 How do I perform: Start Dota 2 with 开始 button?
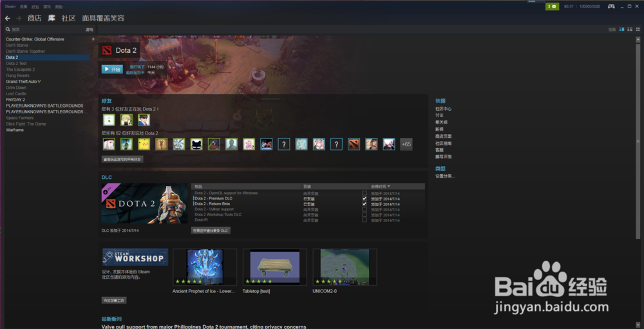click(112, 70)
